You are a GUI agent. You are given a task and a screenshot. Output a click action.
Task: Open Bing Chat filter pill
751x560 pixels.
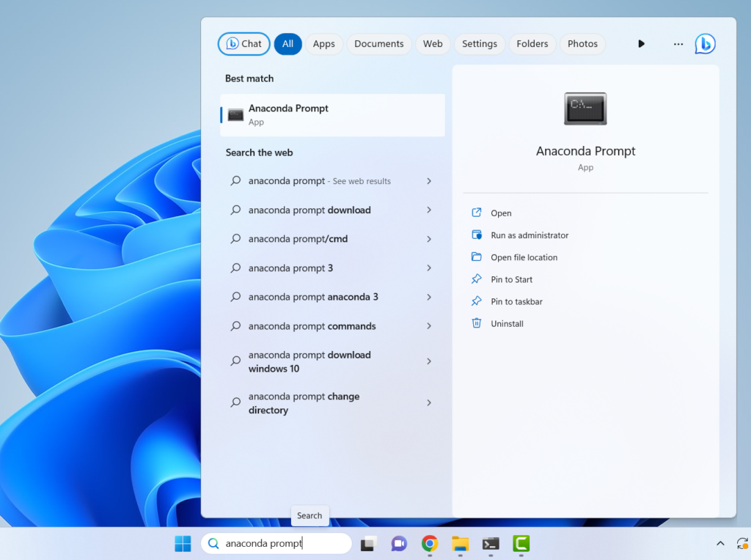pyautogui.click(x=243, y=44)
